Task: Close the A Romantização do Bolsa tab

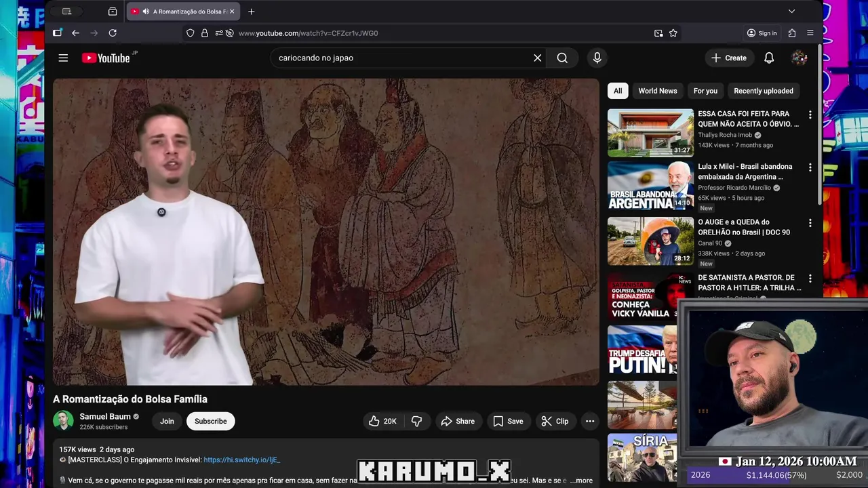Action: pyautogui.click(x=232, y=12)
